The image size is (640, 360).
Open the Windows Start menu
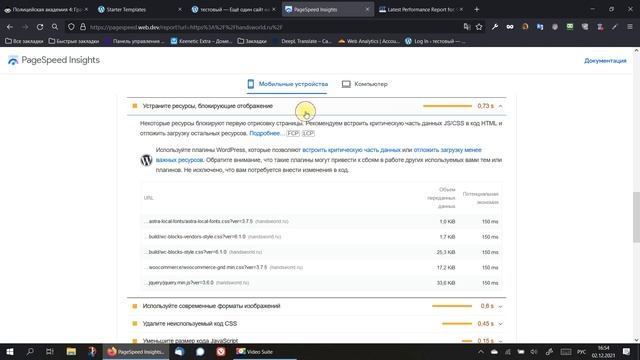(10, 351)
